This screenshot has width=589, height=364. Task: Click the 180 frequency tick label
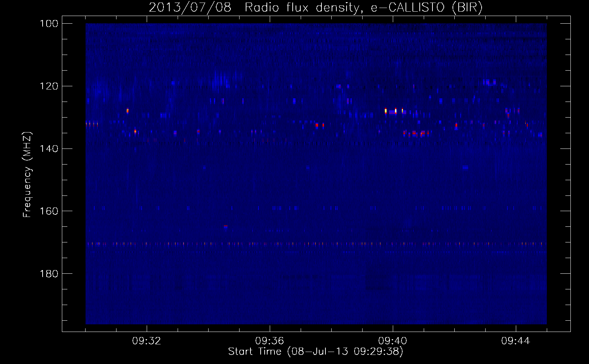click(49, 274)
